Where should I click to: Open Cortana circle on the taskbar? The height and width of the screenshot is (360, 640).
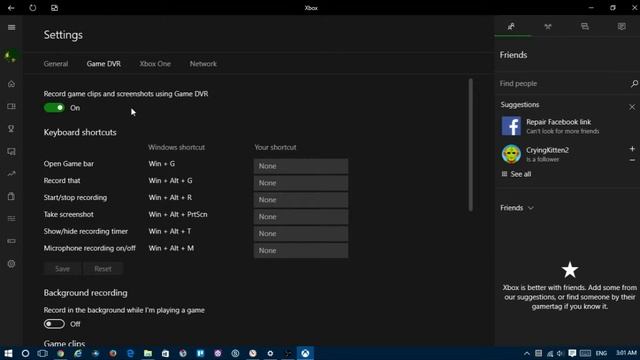click(25, 353)
